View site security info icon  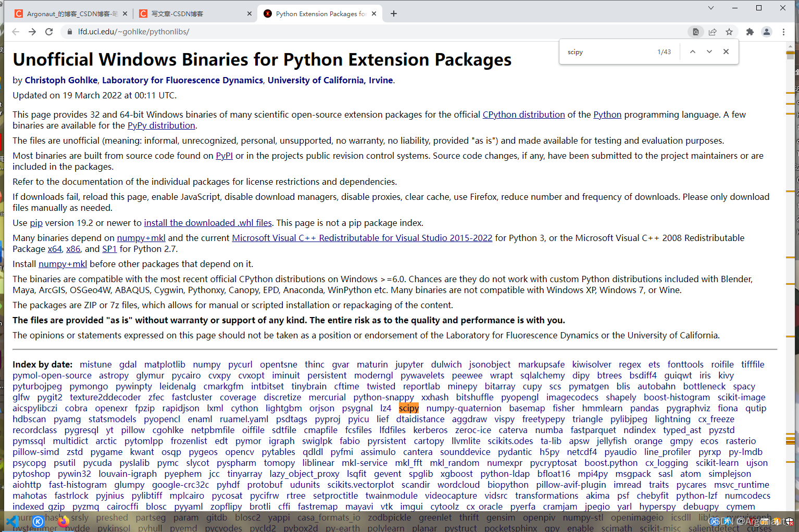click(x=69, y=32)
